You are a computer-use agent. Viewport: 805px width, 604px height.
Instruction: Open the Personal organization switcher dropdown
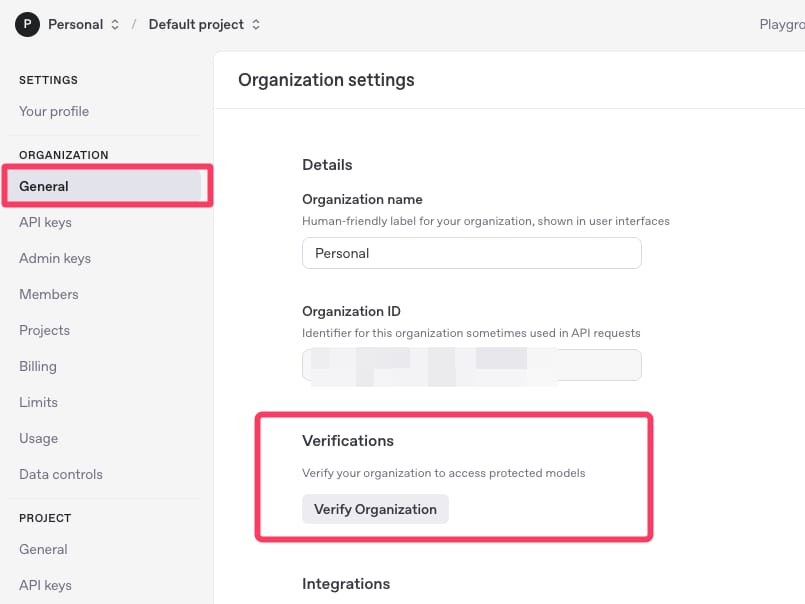coord(114,24)
